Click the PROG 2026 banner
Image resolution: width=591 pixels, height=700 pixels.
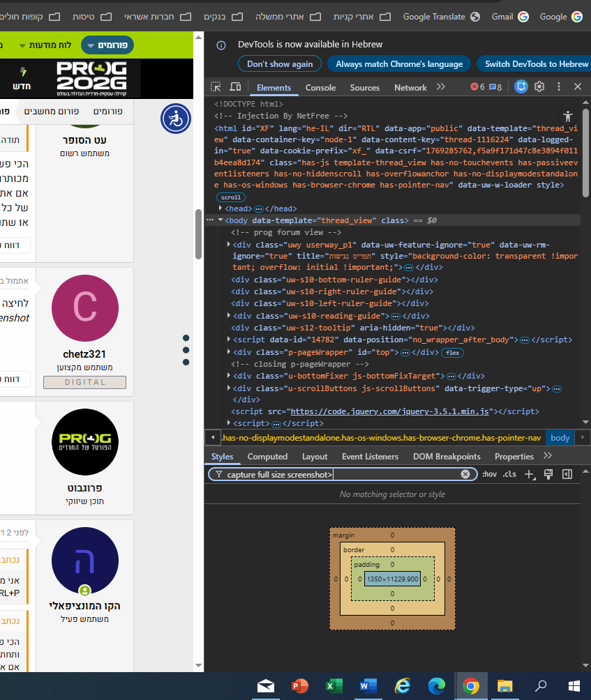(x=91, y=78)
